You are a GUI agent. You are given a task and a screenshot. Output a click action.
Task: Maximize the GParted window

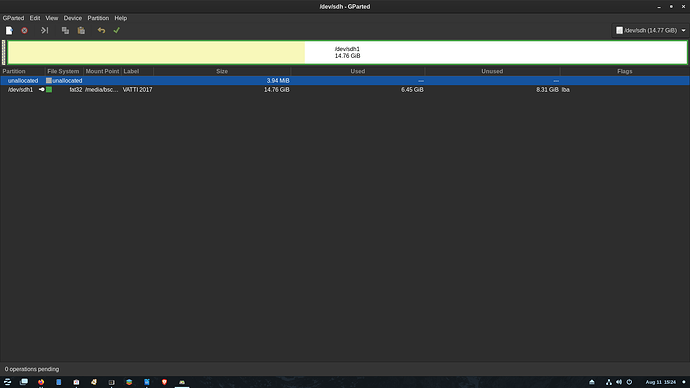pyautogui.click(x=671, y=7)
